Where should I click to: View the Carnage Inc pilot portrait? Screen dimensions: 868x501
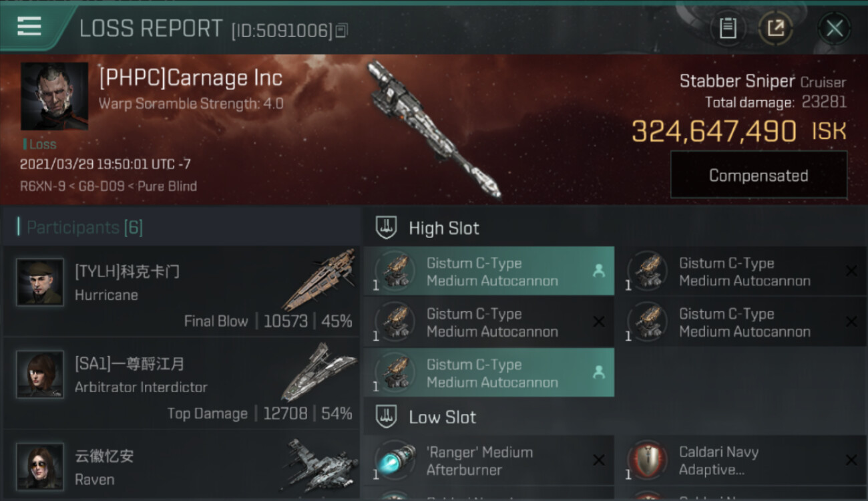pos(54,96)
